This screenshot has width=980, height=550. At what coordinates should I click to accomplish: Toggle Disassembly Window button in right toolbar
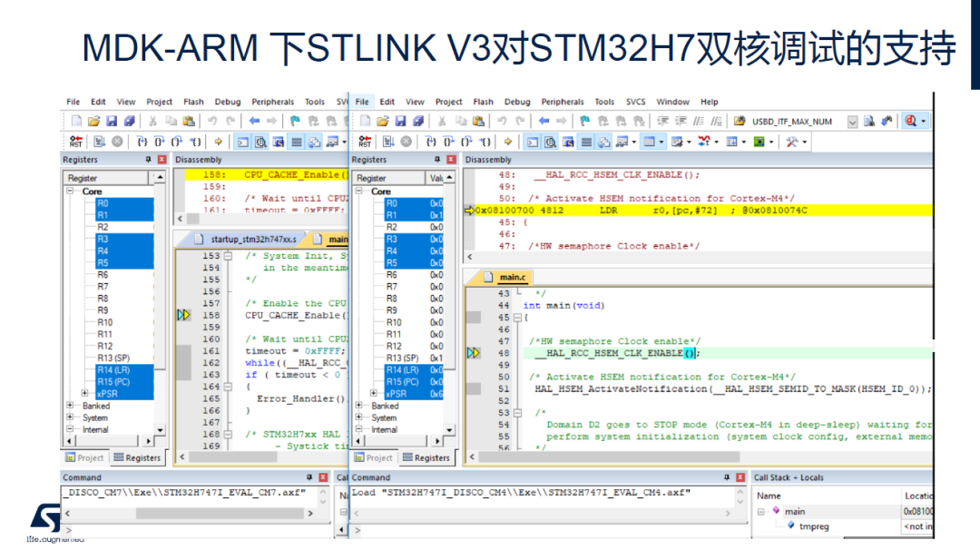(x=550, y=142)
